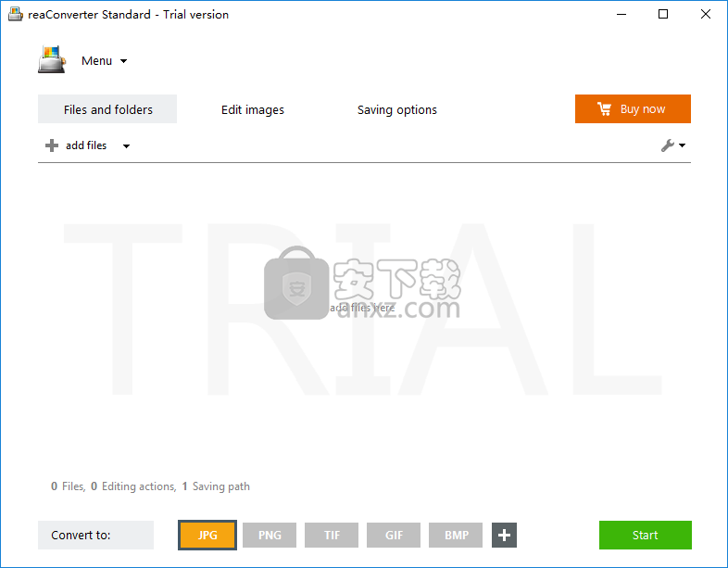This screenshot has width=728, height=568.
Task: Click the '1 Saving path' status text
Action: (x=216, y=486)
